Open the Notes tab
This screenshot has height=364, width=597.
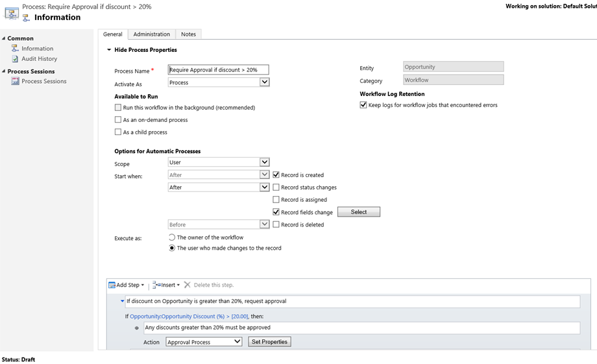(x=188, y=34)
